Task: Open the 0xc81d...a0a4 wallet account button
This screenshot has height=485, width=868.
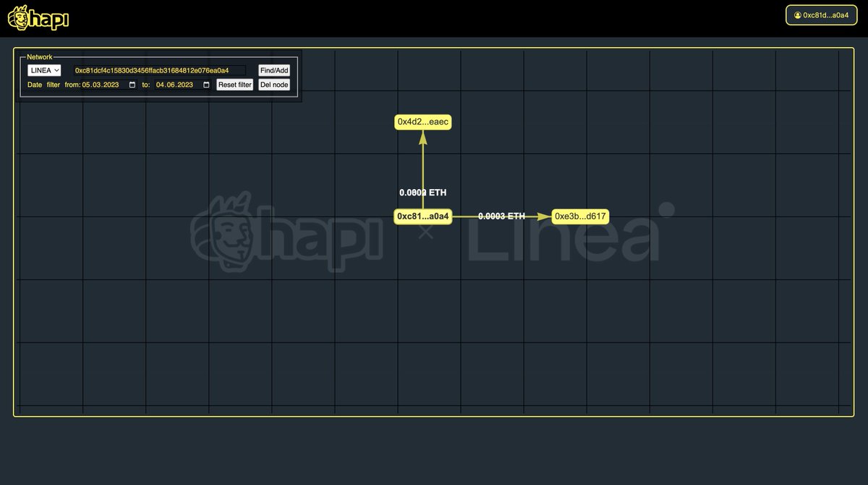Action: 821,14
